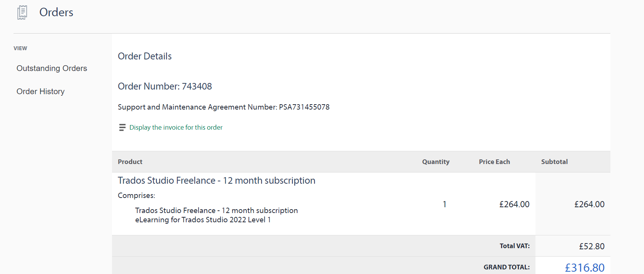644x274 pixels.
Task: Click the VAT amount £52.80
Action: (592, 246)
